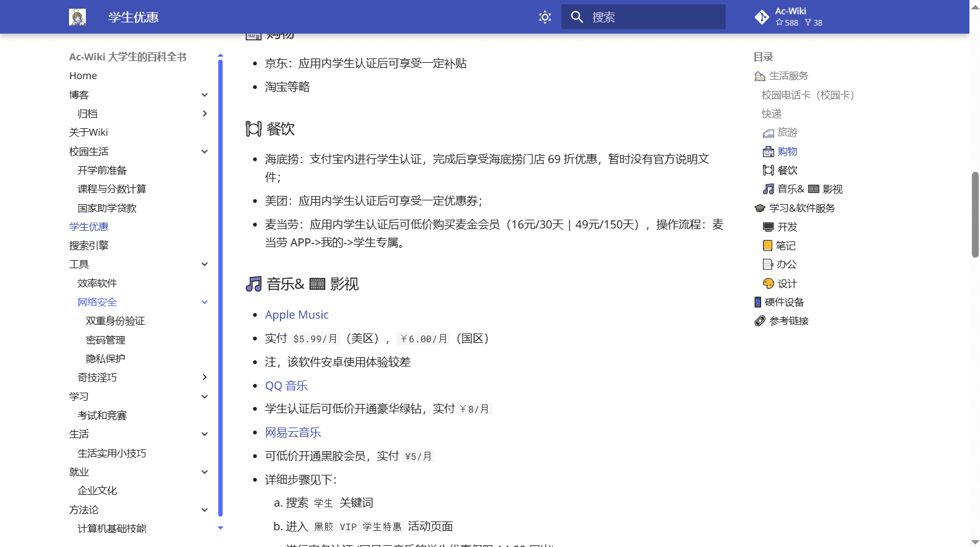Click the Ac-Wiki 大学生的百科全书 sidebar title
Image resolution: width=980 pixels, height=547 pixels.
(127, 57)
